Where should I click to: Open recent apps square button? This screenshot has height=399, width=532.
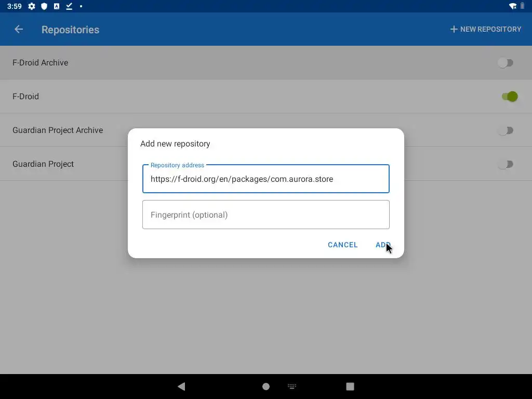point(350,387)
